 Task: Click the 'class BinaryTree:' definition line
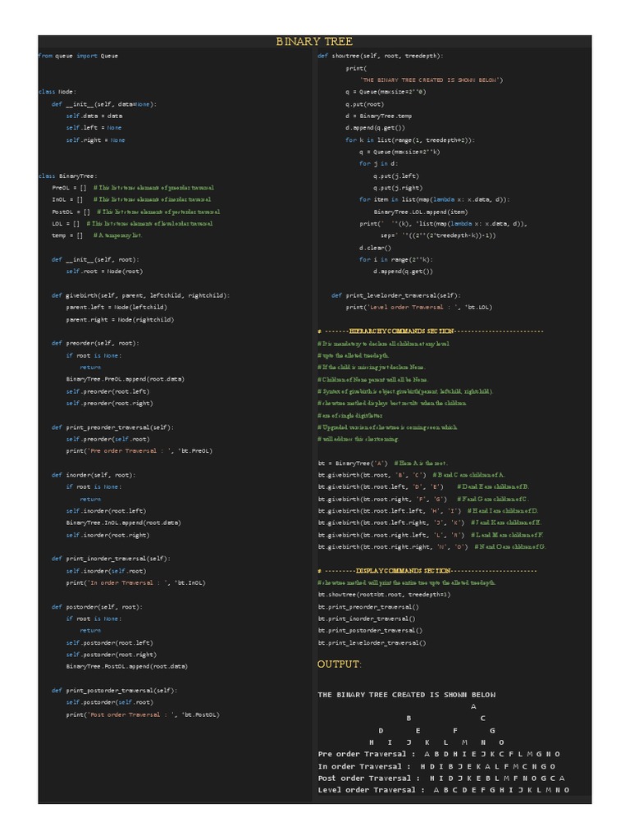coord(67,176)
